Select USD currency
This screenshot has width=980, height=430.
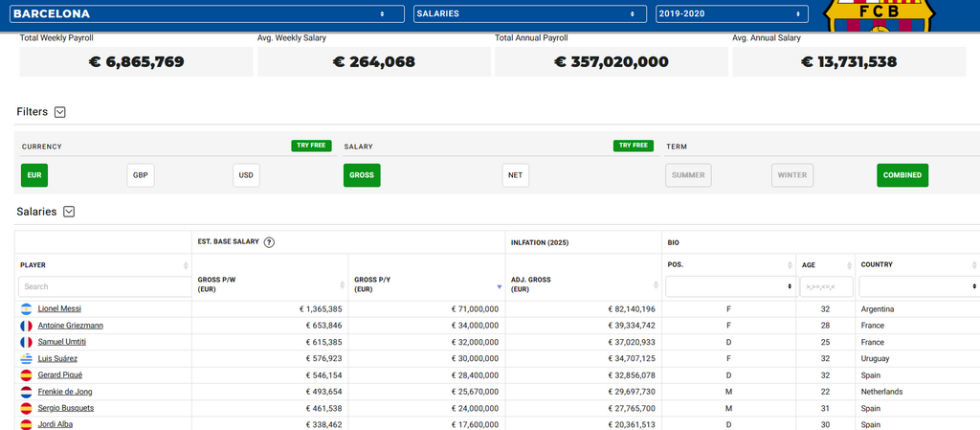tap(246, 175)
